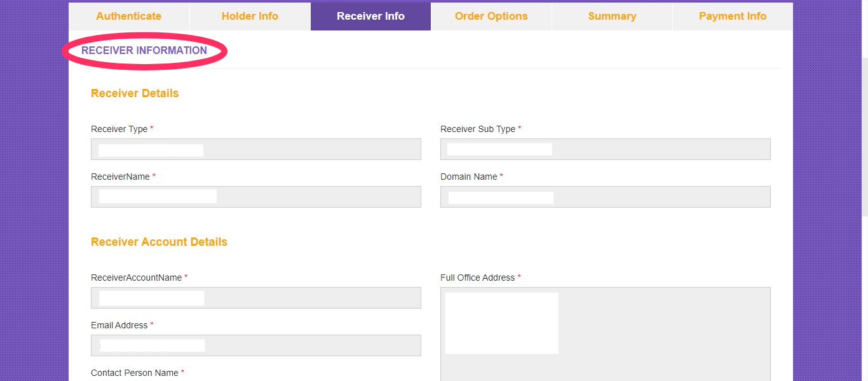This screenshot has height=381, width=868.
Task: Click the Receiver Account Details heading
Action: 159,241
